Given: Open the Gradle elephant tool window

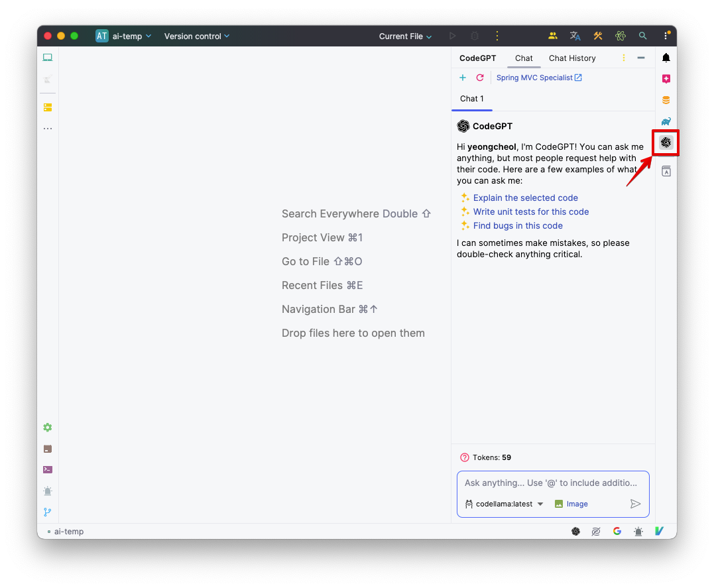Looking at the screenshot, I should 666,121.
